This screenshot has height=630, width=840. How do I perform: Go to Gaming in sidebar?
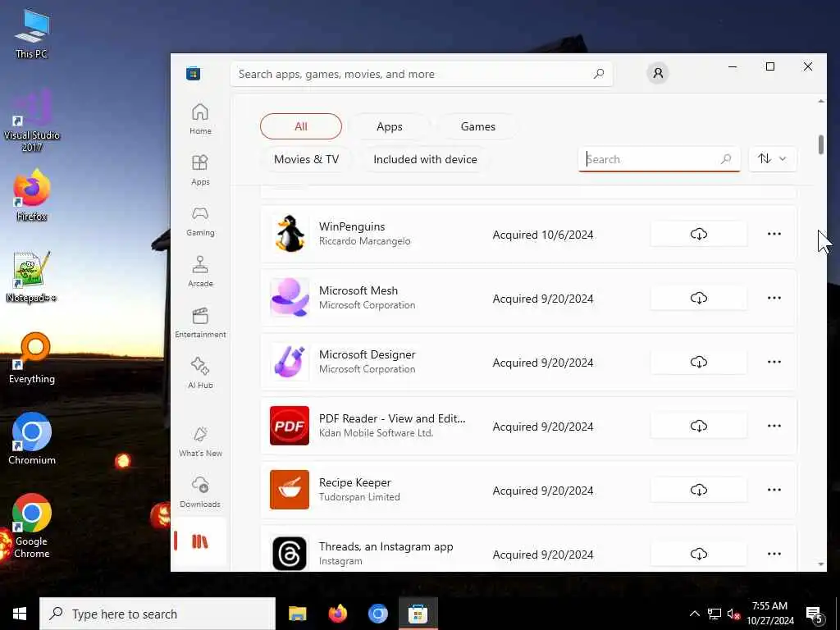coord(200,221)
